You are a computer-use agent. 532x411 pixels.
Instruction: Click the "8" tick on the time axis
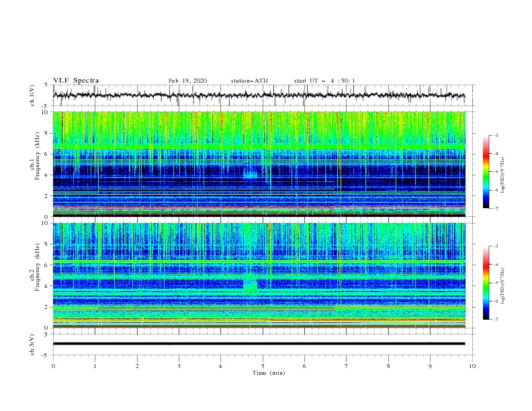click(388, 366)
